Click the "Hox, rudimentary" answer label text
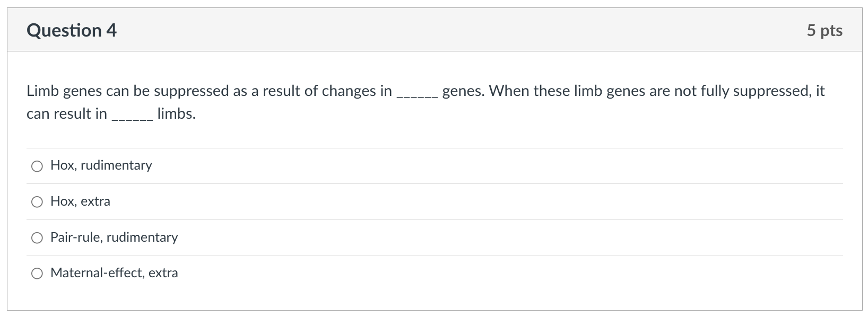 [x=101, y=165]
